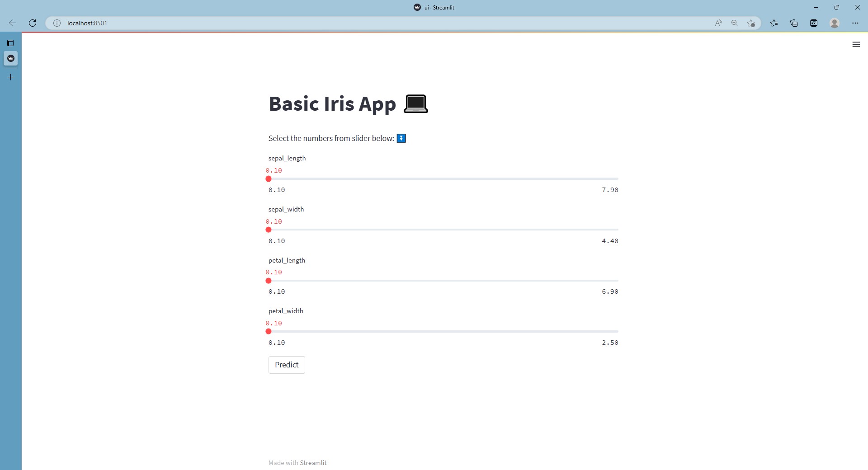Click the sepal_length slider handle

(269, 179)
